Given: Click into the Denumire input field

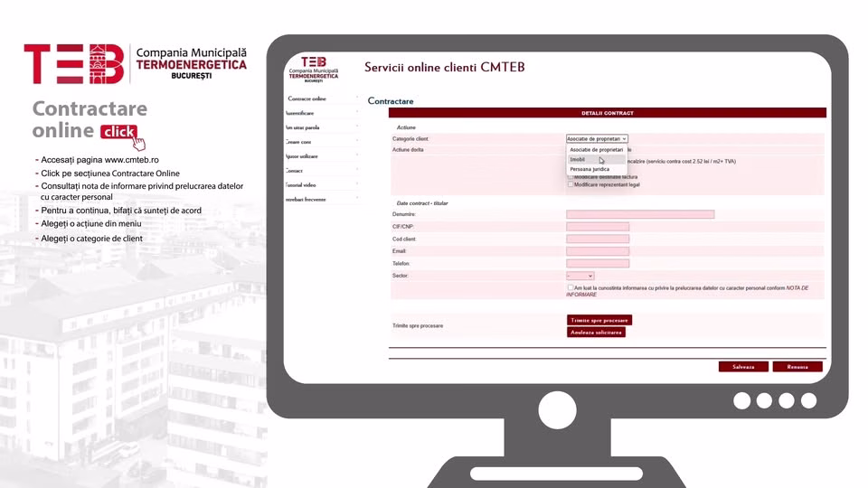Looking at the screenshot, I should point(640,214).
